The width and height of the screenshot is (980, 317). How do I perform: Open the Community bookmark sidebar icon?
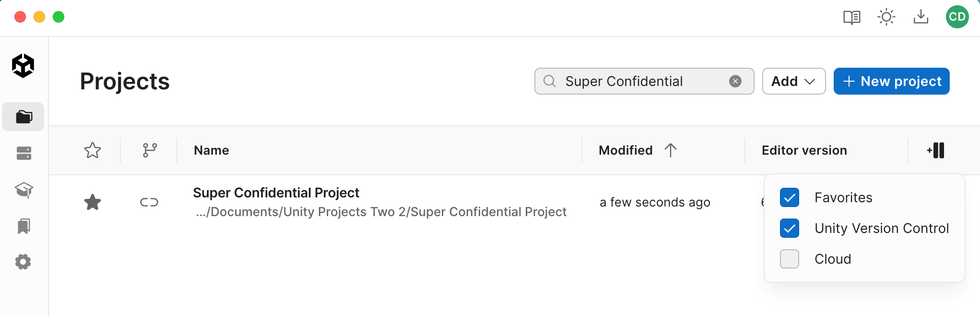click(24, 226)
